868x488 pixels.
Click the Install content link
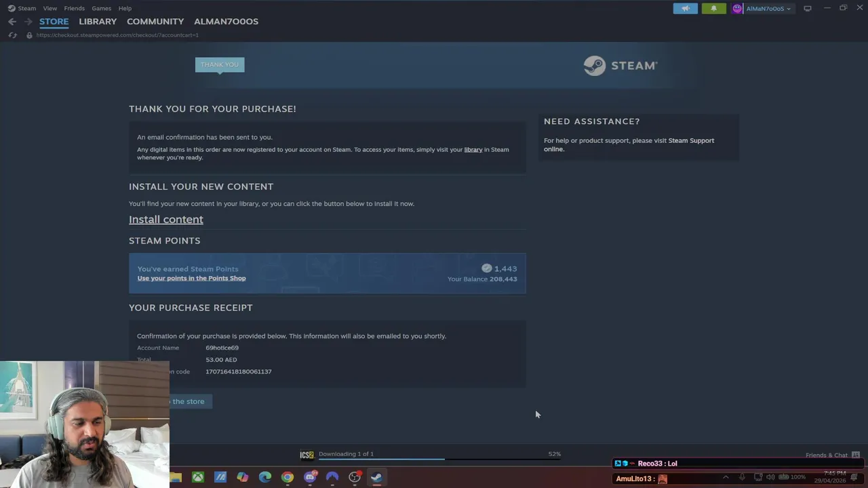(x=166, y=220)
